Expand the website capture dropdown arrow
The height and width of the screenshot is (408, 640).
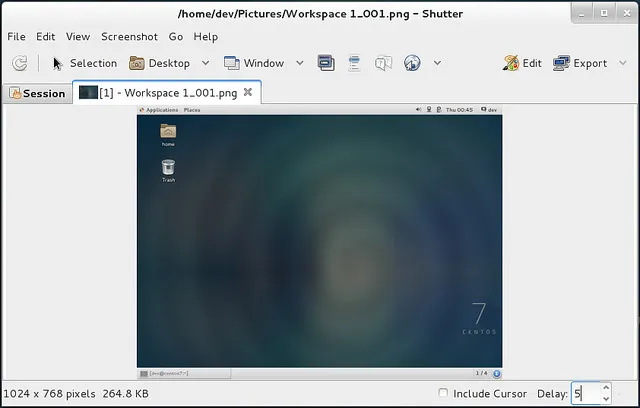coord(437,63)
